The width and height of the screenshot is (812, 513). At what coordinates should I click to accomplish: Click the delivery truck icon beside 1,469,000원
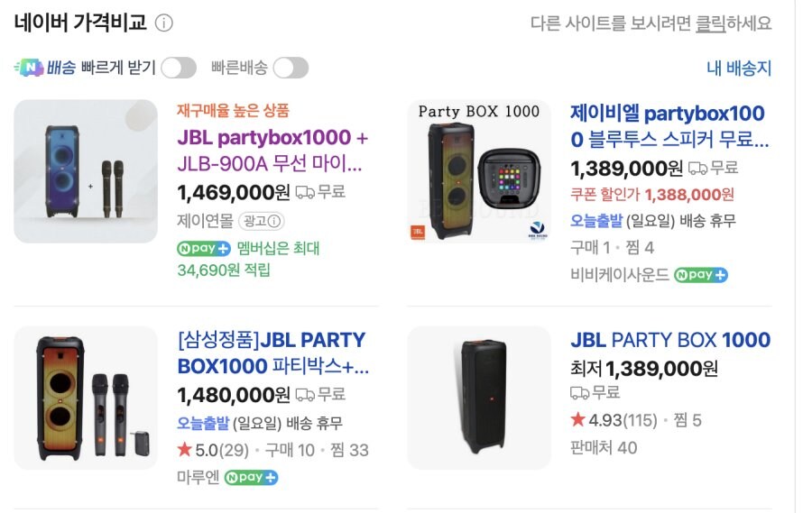(305, 192)
